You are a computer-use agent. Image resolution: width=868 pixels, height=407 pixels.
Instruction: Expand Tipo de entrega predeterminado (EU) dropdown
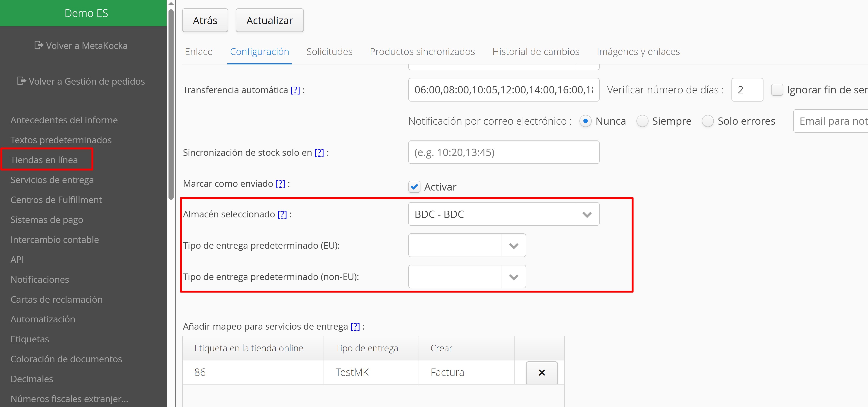tap(514, 246)
